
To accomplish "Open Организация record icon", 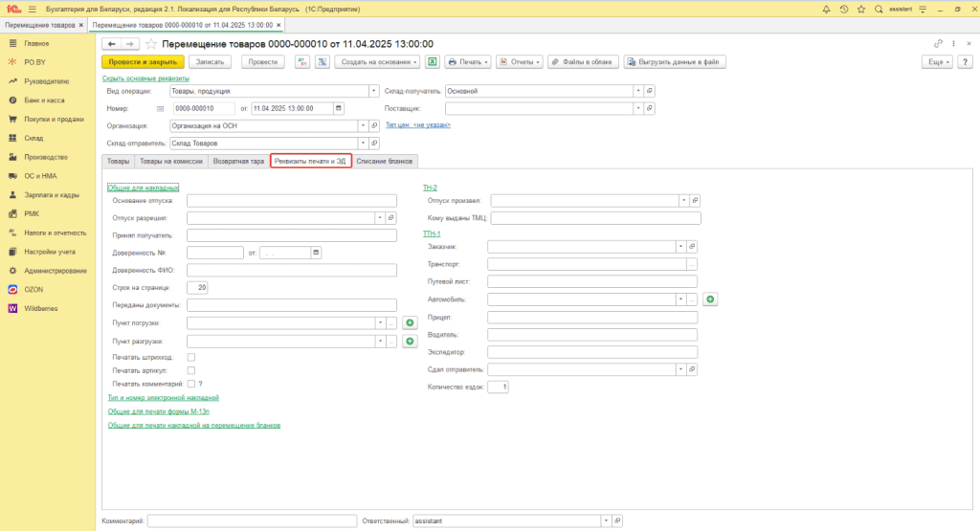I will coord(374,125).
